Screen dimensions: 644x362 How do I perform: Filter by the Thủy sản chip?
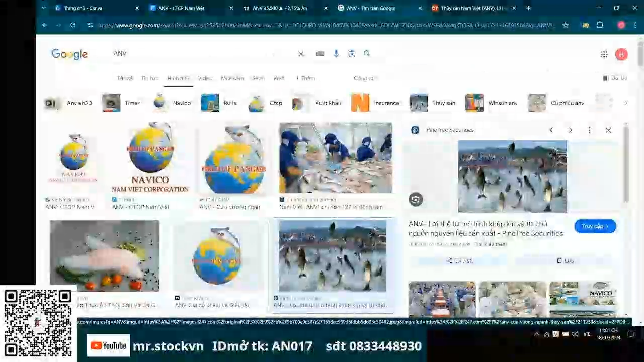pyautogui.click(x=432, y=103)
